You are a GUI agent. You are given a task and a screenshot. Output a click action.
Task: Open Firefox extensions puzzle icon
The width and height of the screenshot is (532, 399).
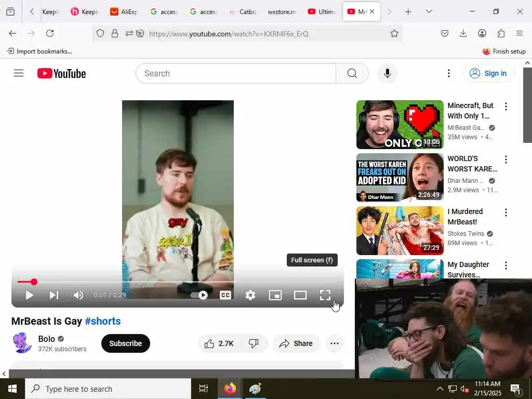point(501,33)
